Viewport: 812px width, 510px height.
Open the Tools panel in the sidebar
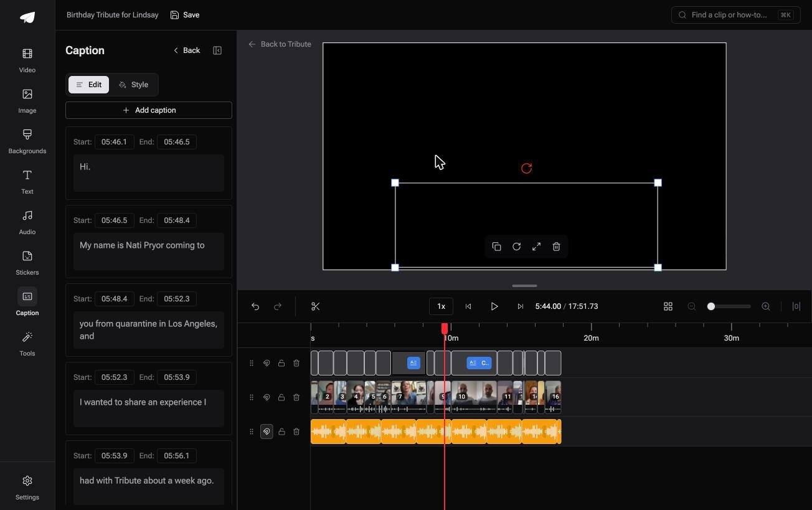[27, 344]
